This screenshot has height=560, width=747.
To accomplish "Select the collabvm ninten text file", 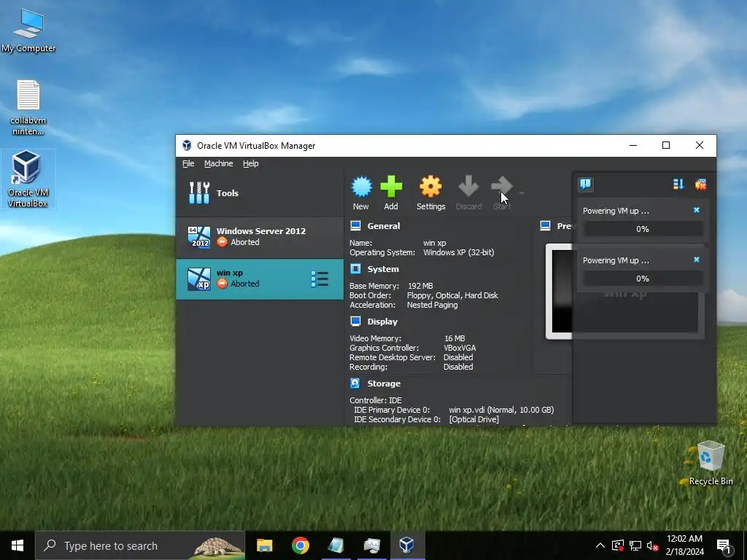I will pos(28,107).
